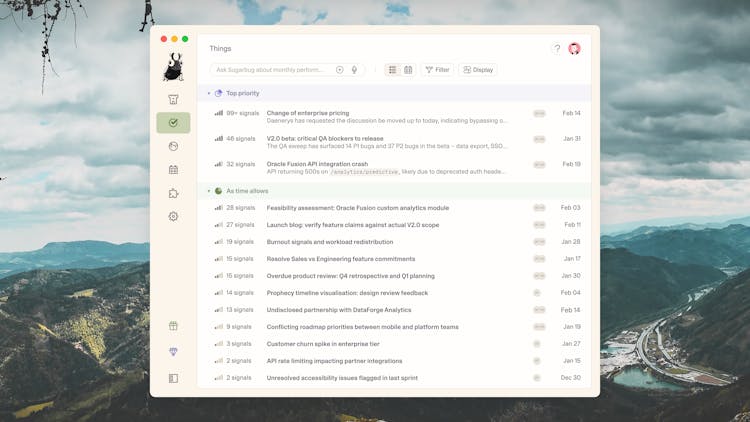Viewport: 750px width, 422px height.
Task: Open Change of enterprise pricing item
Action: [x=308, y=113]
